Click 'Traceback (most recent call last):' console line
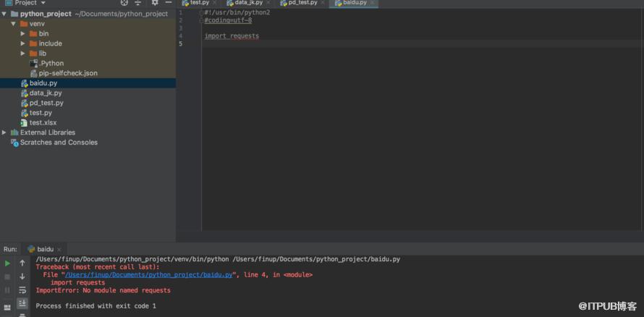Screen dimensions: 644x317 point(98,267)
